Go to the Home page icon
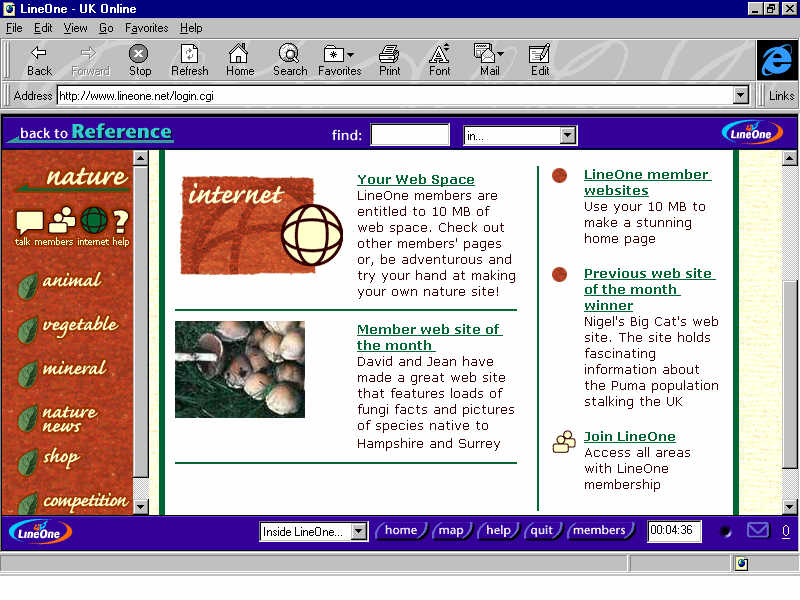This screenshot has height=600, width=800. click(x=239, y=61)
